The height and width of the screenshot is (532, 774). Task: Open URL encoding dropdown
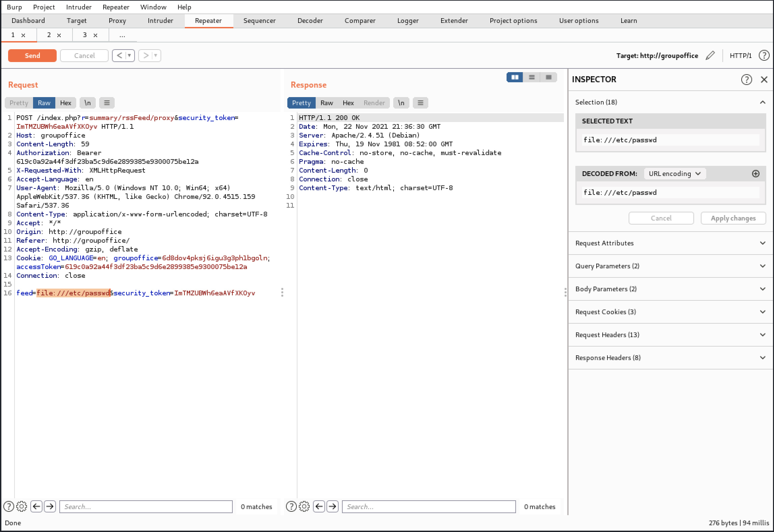click(675, 174)
